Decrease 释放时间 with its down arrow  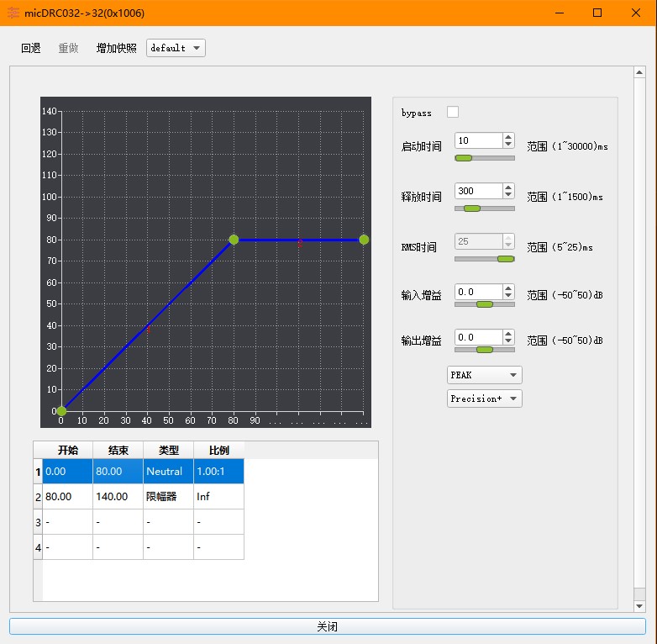(x=508, y=194)
